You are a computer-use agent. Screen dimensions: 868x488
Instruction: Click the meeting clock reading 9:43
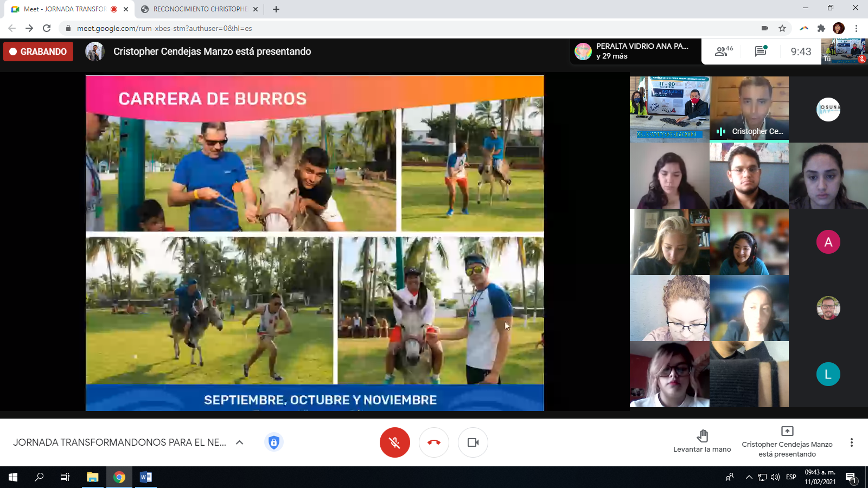click(801, 52)
